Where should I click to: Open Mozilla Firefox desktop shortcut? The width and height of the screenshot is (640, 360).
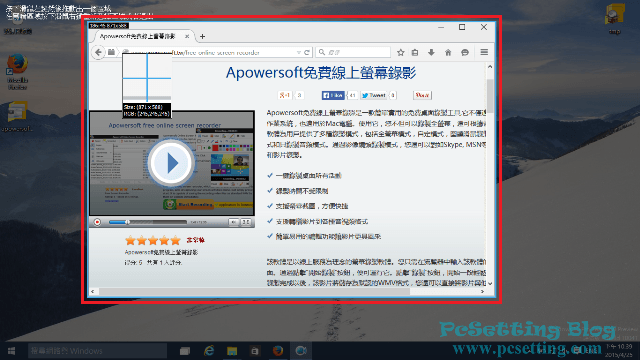point(17,71)
